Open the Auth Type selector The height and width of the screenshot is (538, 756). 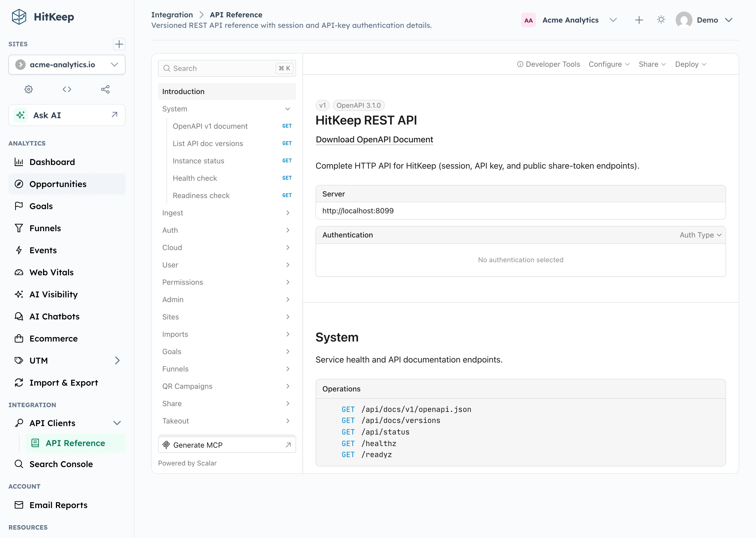(700, 235)
